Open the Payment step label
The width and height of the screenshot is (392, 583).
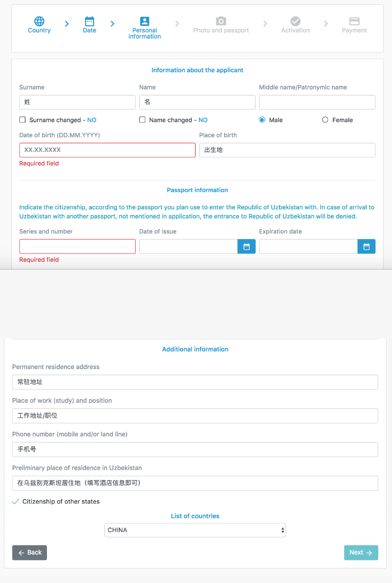pyautogui.click(x=354, y=30)
